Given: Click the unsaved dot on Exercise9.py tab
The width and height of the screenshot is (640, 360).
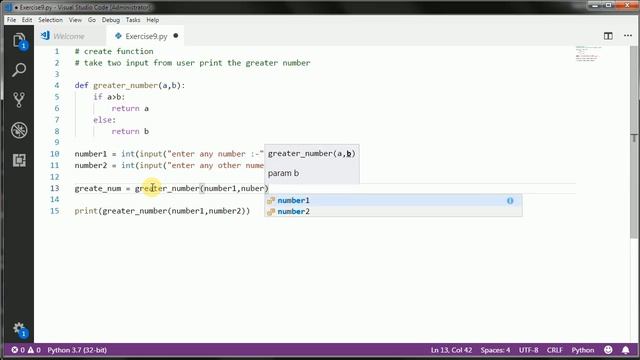Looking at the screenshot, I should tap(176, 36).
